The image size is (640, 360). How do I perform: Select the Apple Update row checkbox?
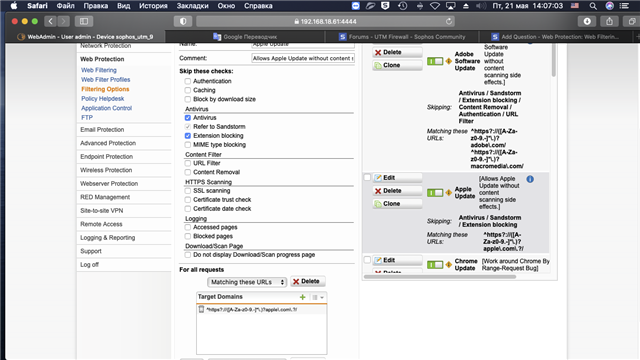click(x=367, y=178)
